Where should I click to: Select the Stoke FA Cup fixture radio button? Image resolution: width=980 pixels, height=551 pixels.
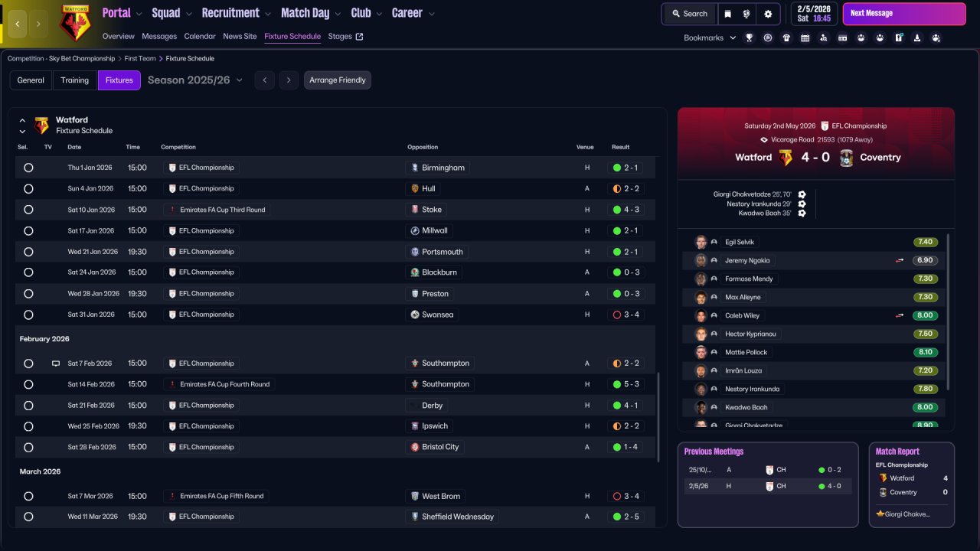tap(28, 210)
